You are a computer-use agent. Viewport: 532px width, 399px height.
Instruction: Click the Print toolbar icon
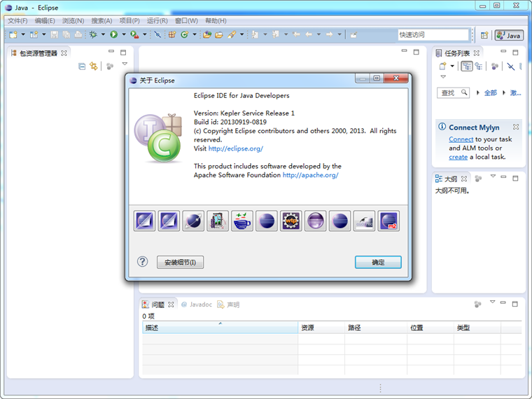click(78, 34)
